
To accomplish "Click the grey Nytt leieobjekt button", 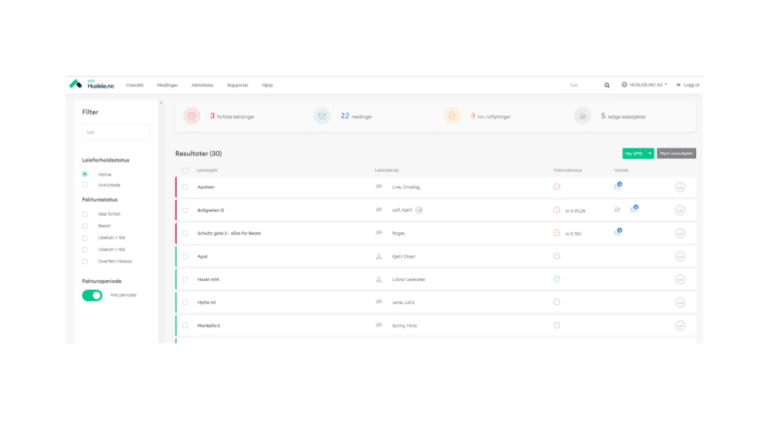I will point(677,153).
